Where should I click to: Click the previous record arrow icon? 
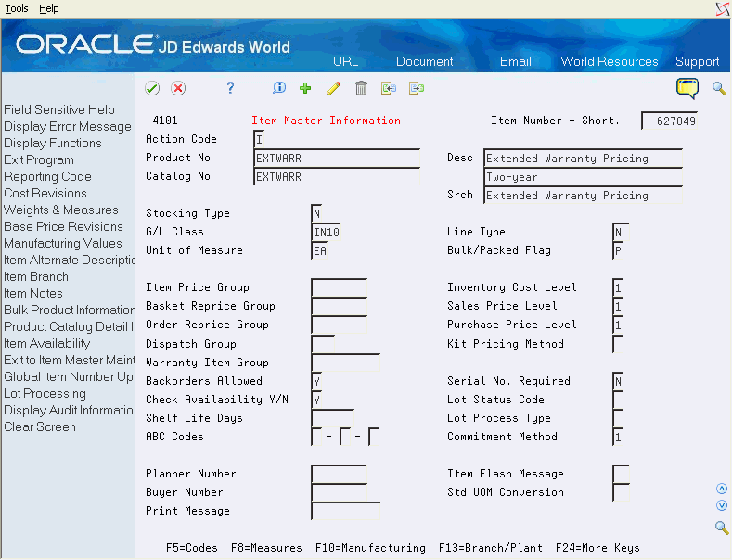click(x=389, y=88)
